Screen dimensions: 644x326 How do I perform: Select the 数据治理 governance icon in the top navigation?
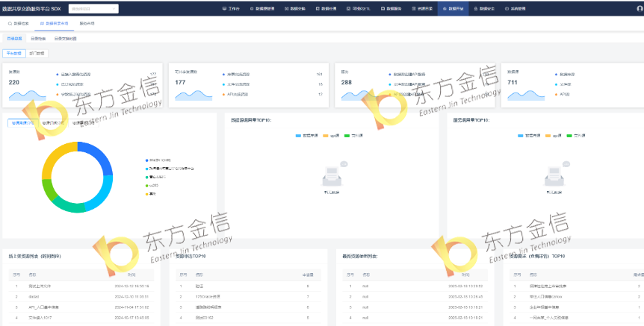point(318,9)
